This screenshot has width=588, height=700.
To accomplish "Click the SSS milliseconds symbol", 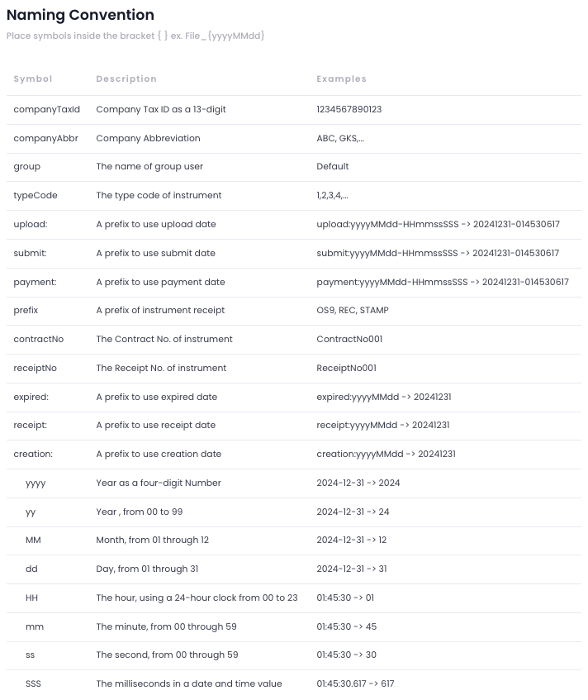I will [x=33, y=683].
